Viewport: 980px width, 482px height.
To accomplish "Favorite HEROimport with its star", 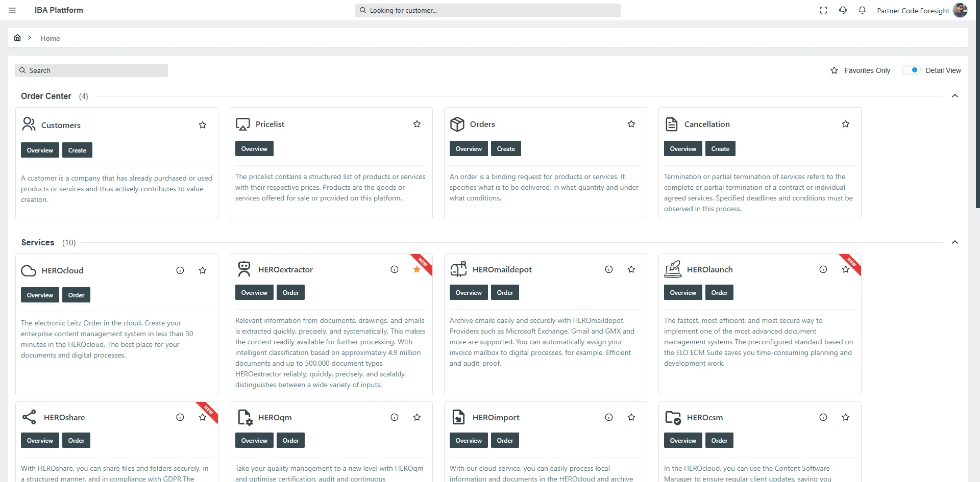I will click(x=631, y=417).
